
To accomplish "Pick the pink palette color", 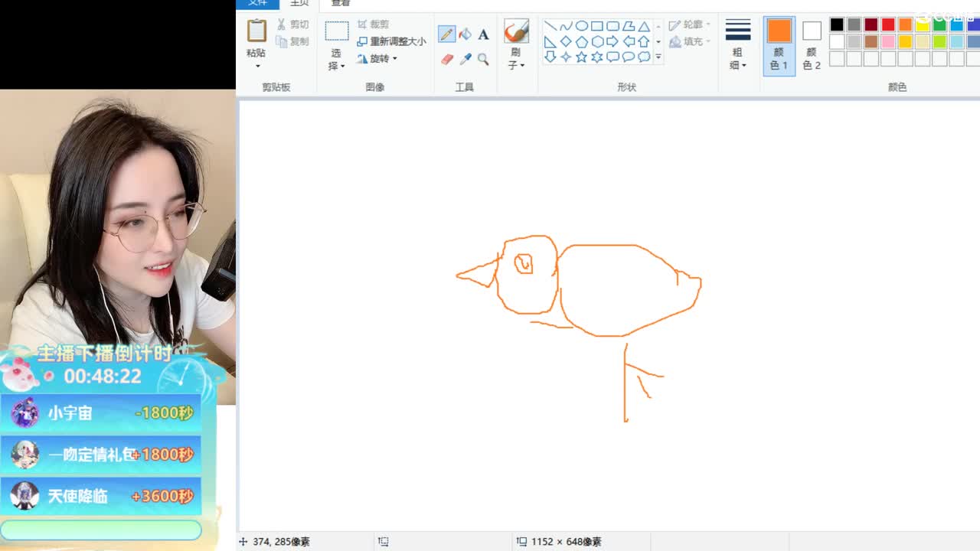I will point(888,41).
